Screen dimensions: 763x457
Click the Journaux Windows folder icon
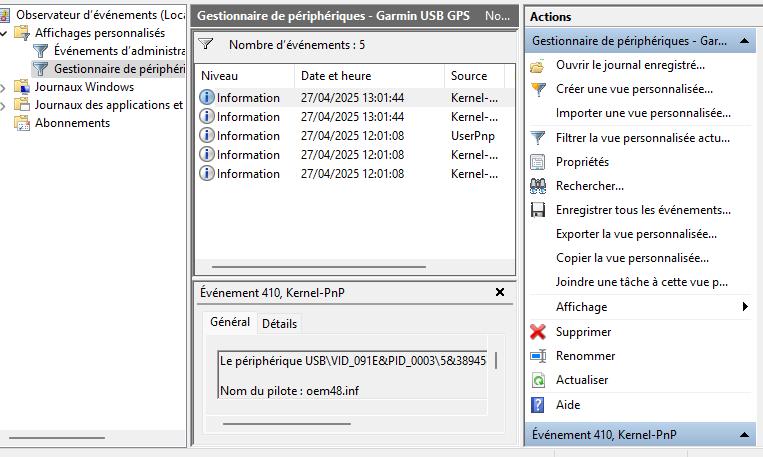[x=22, y=87]
